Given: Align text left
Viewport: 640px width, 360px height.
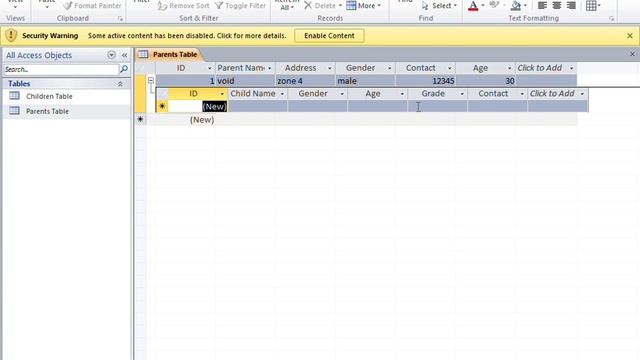Looking at the screenshot, I should click(542, 5).
